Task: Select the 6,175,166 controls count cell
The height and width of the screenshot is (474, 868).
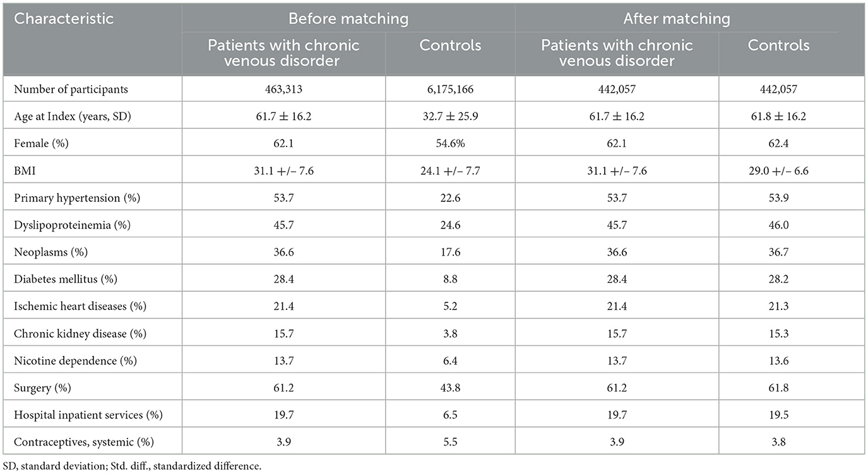Action: point(450,90)
